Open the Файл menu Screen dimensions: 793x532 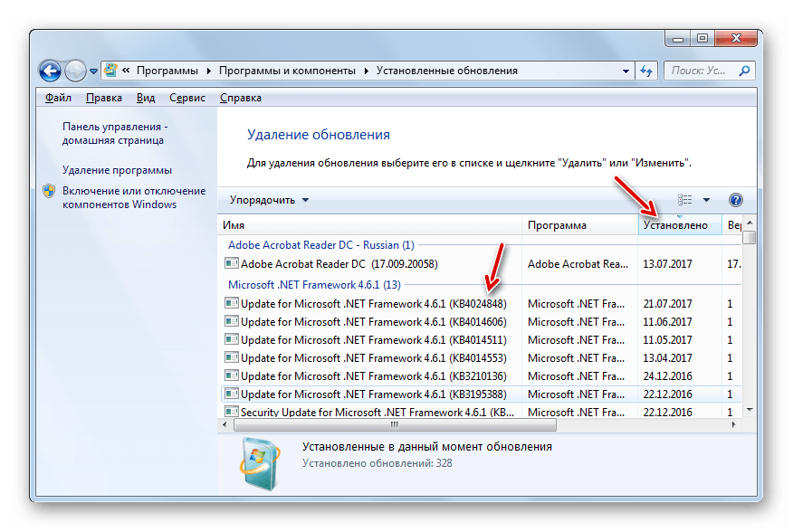pyautogui.click(x=58, y=98)
